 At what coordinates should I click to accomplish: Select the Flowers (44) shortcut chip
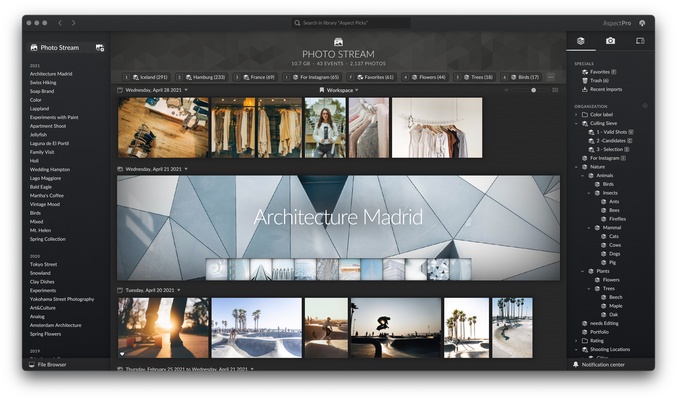[x=425, y=77]
